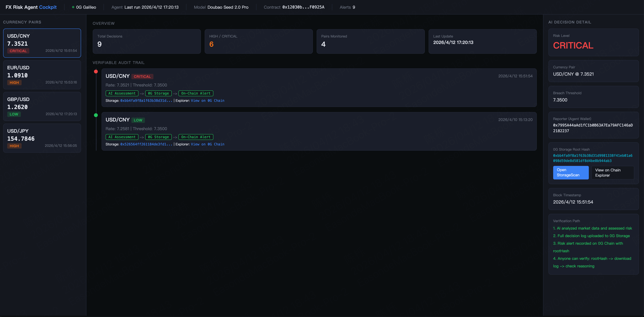Click View on 0G Chain in LOW entry
The width and height of the screenshot is (644, 317).
coord(208,144)
